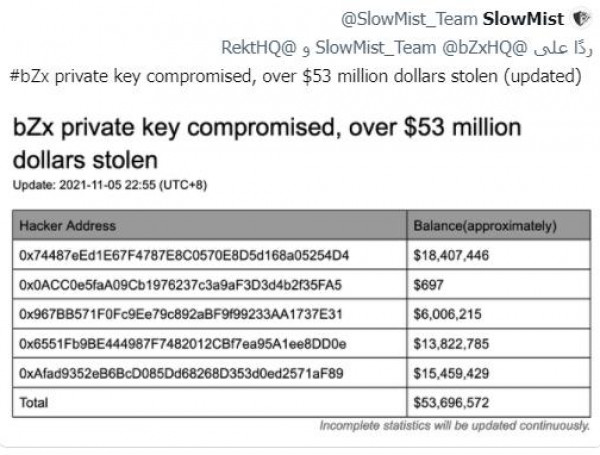Click the Update 2021-11-05 timestamp line
The height and width of the screenshot is (455, 600).
click(110, 185)
